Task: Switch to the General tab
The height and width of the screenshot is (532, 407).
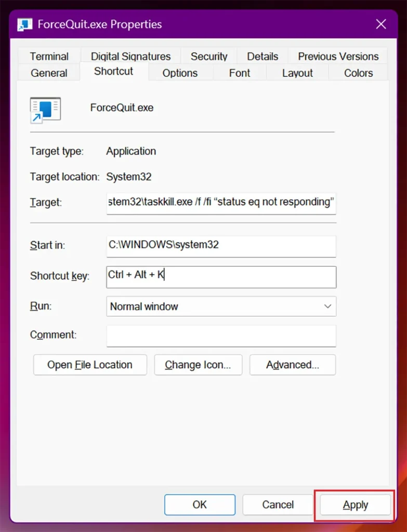Action: 49,73
